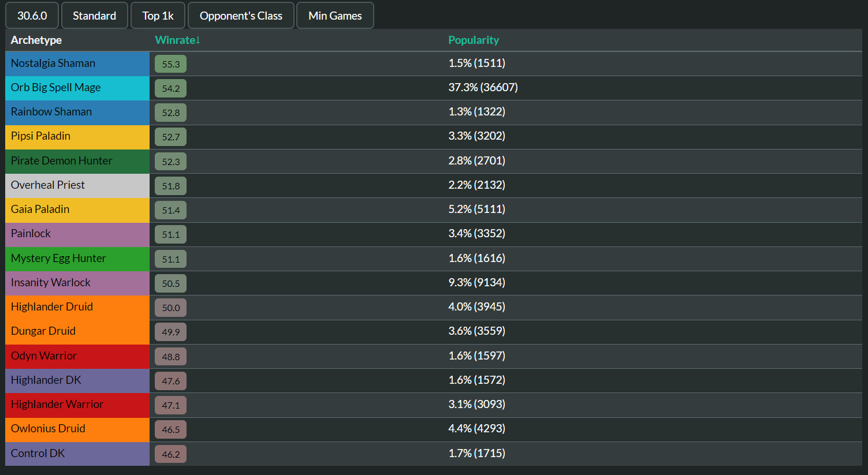The image size is (868, 475).
Task: Click the 1.3% (1322) popularity value
Action: [x=477, y=111]
